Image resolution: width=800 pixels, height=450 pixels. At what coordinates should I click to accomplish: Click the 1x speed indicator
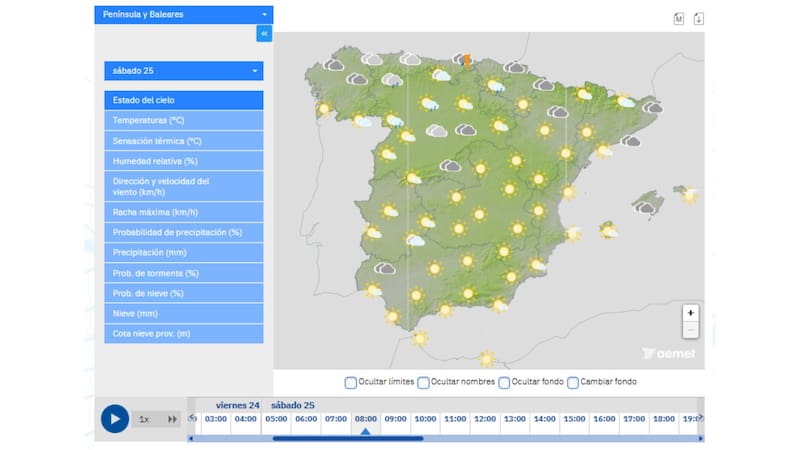[x=144, y=419]
